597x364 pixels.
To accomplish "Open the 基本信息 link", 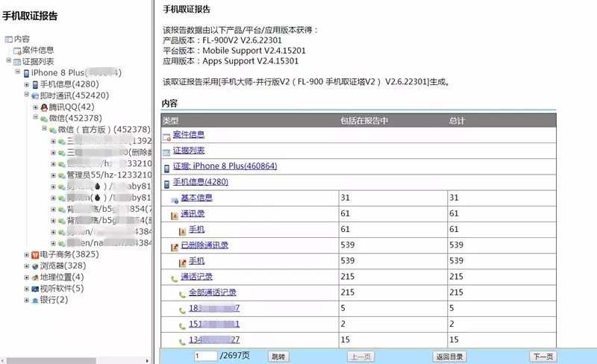I will pos(196,198).
